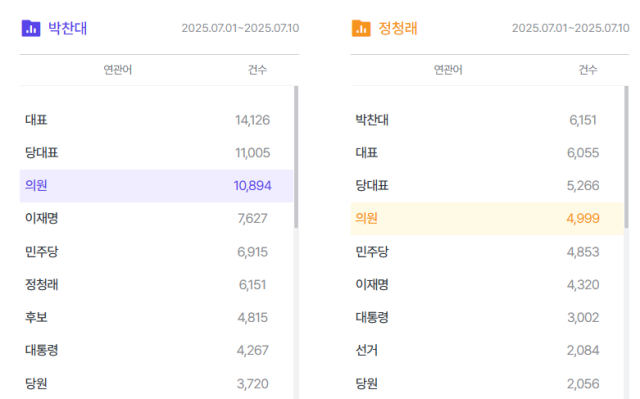Click the 박찬대 panel title
The image size is (640, 399).
tap(68, 28)
